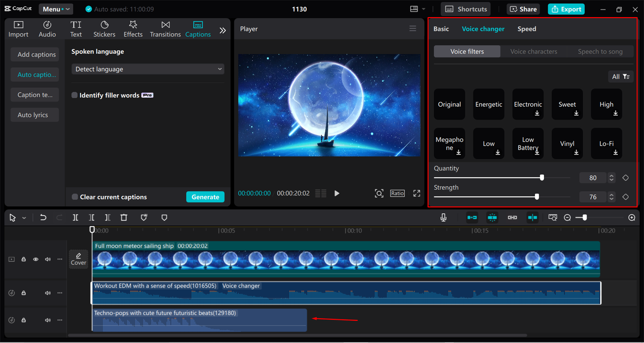Expand more media tabs with double chevron
644x343 pixels.
click(222, 30)
